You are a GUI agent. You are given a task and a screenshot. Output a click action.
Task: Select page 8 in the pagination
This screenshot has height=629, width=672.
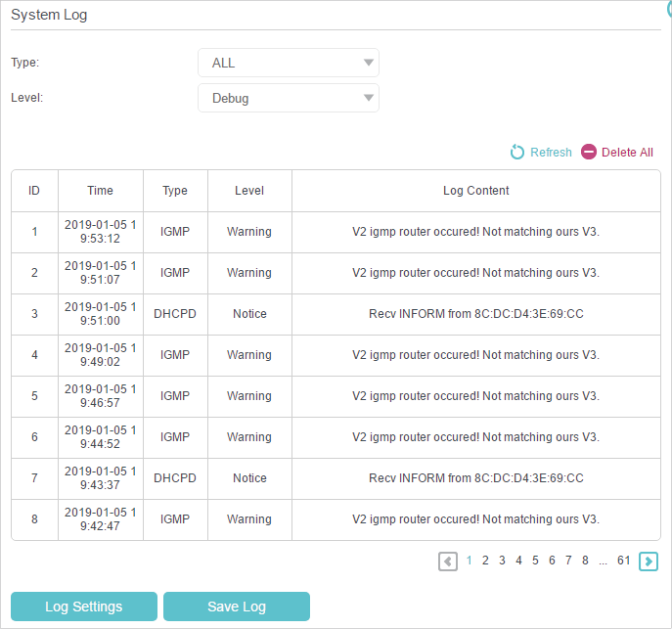click(585, 561)
